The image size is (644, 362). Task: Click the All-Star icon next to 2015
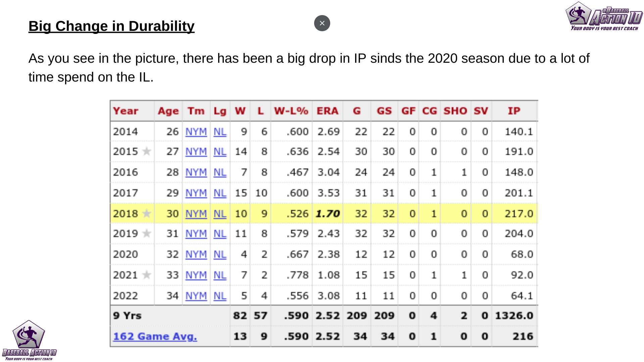point(147,152)
